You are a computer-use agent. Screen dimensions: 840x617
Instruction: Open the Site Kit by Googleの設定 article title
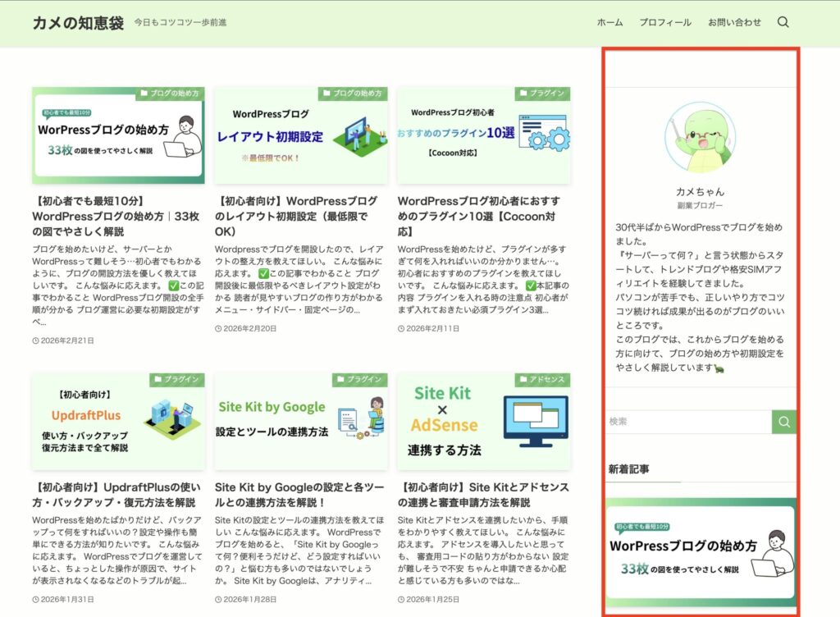coord(299,495)
